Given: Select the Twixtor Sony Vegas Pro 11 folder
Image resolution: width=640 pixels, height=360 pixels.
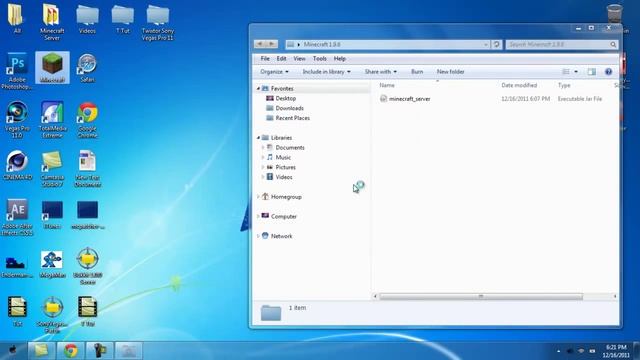Looking at the screenshot, I should pos(158,22).
